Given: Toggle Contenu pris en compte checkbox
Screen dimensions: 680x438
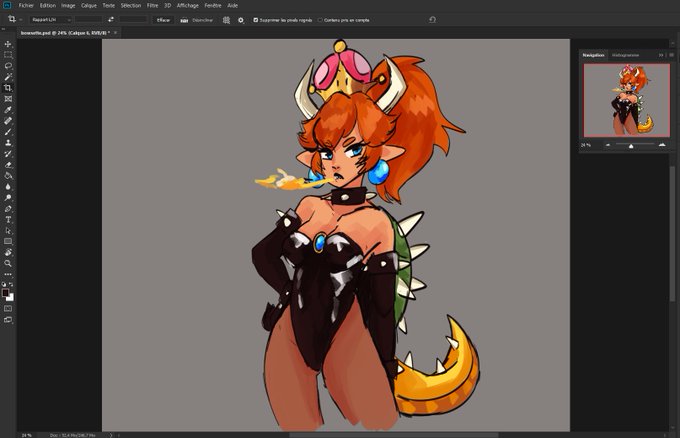Looking at the screenshot, I should 320,20.
